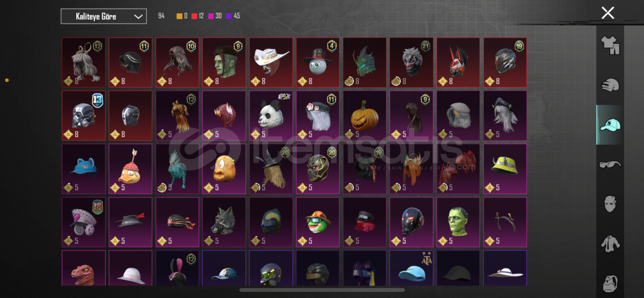This screenshot has height=298, width=644.
Task: Choose the white cowboy hat item
Action: click(x=271, y=63)
